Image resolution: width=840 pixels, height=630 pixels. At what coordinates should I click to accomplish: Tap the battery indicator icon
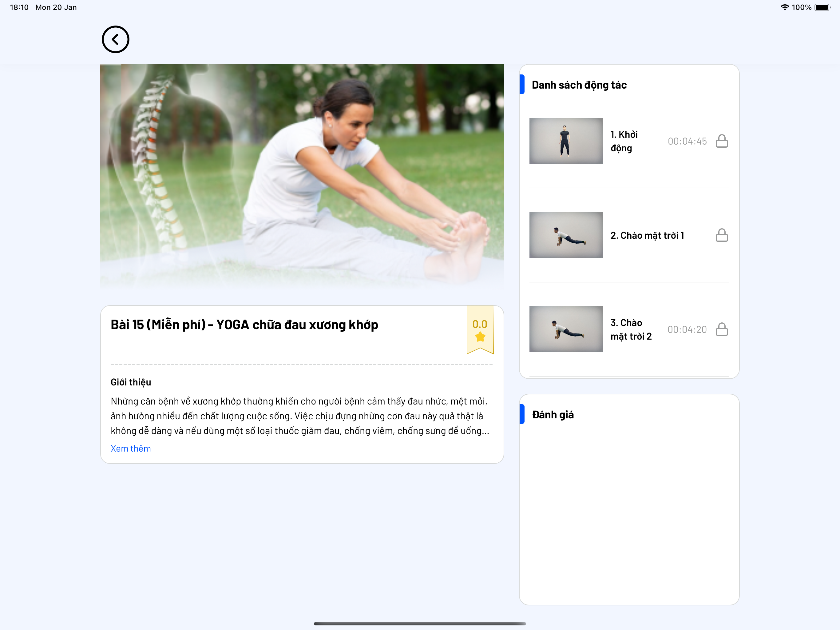pos(822,7)
